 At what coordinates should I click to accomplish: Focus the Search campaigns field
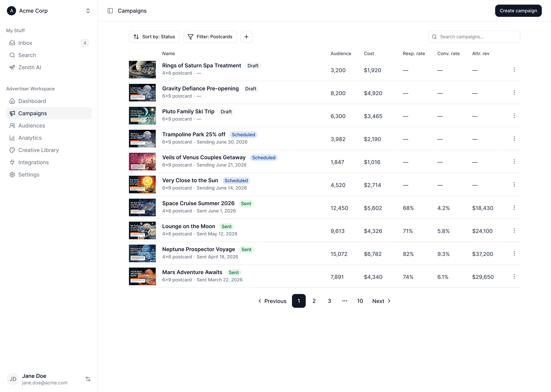tap(474, 37)
